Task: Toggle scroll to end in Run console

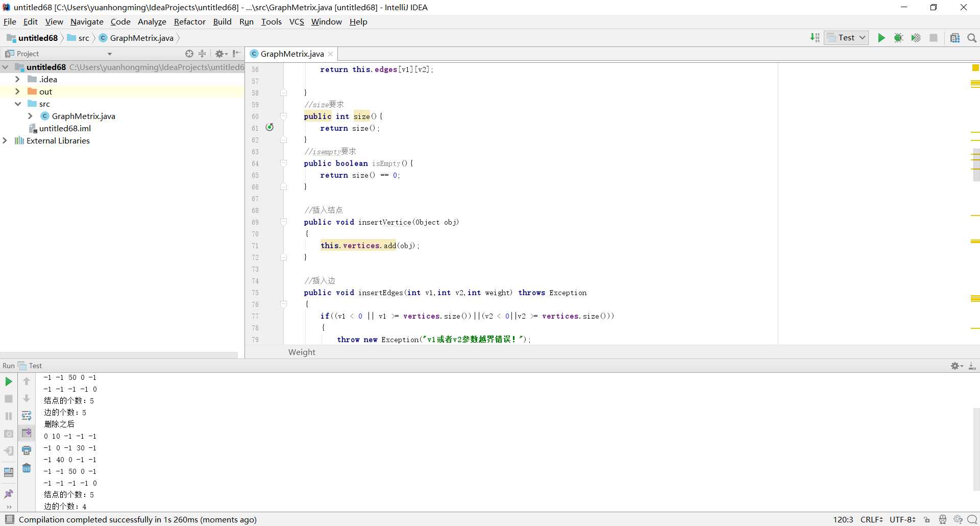Action: (27, 433)
